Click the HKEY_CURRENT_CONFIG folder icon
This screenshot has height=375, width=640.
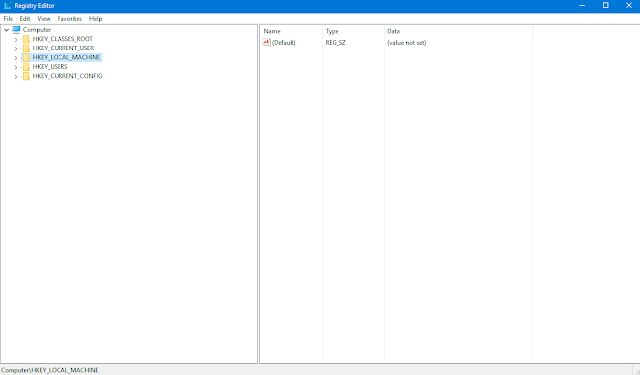point(26,76)
